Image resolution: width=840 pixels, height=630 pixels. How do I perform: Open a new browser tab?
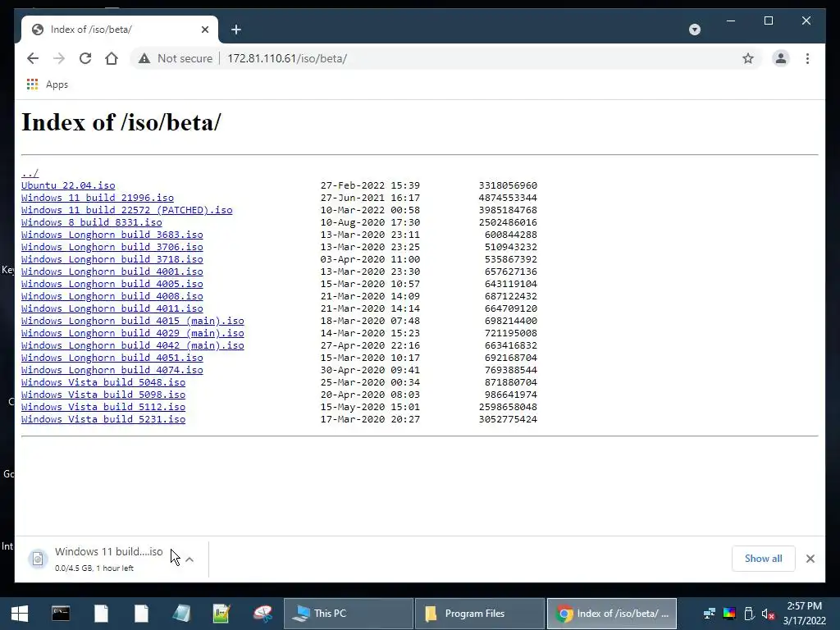point(236,30)
